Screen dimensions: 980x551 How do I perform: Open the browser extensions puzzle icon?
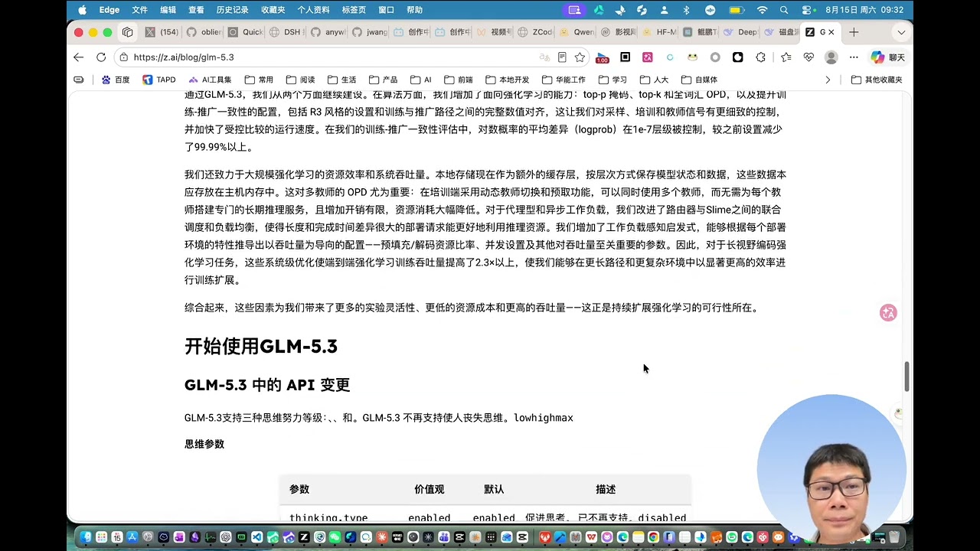pos(760,57)
